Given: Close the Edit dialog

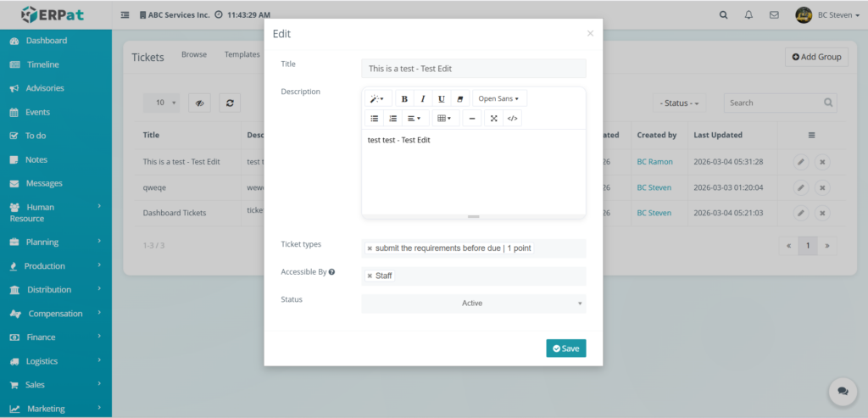Looking at the screenshot, I should 590,33.
